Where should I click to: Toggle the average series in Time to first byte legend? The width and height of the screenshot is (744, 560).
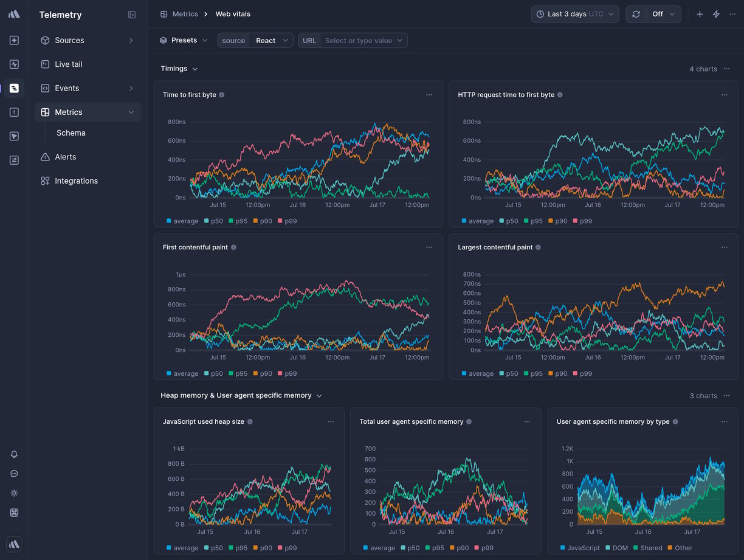(x=182, y=221)
